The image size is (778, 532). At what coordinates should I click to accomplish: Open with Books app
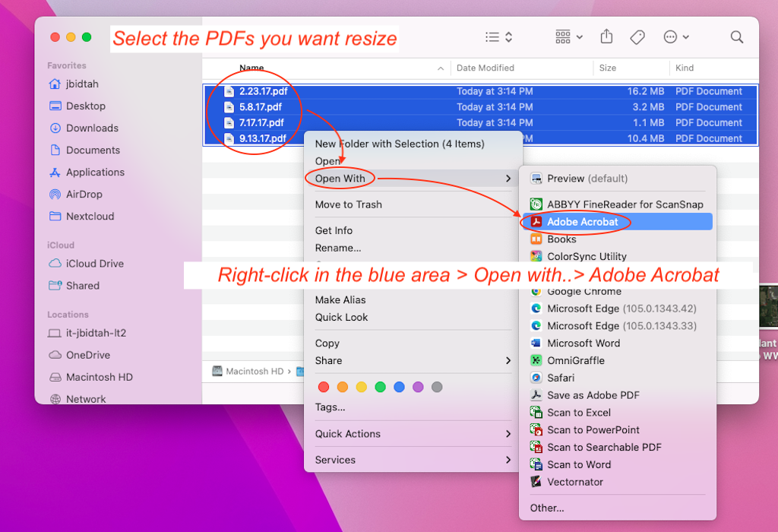(x=617, y=239)
